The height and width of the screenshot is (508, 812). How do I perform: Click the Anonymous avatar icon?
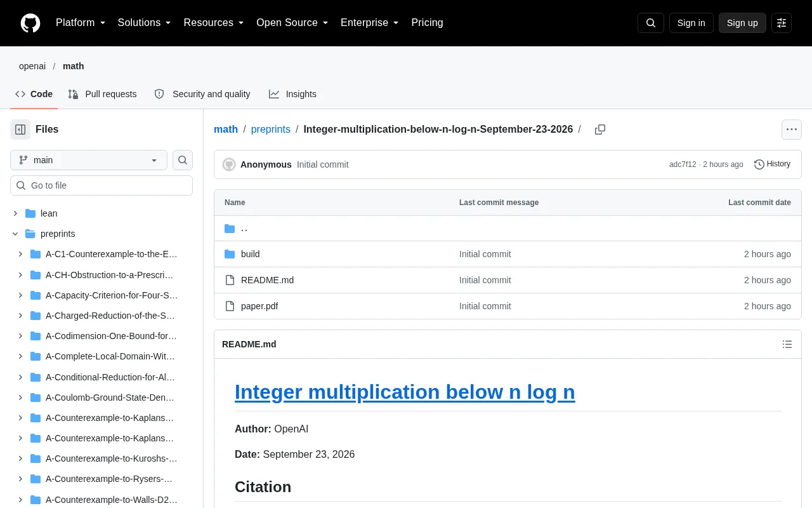click(229, 164)
